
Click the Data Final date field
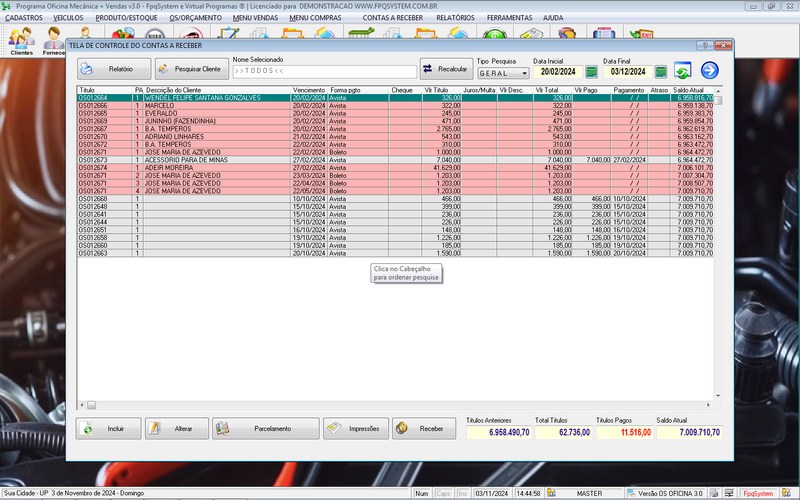pos(628,72)
